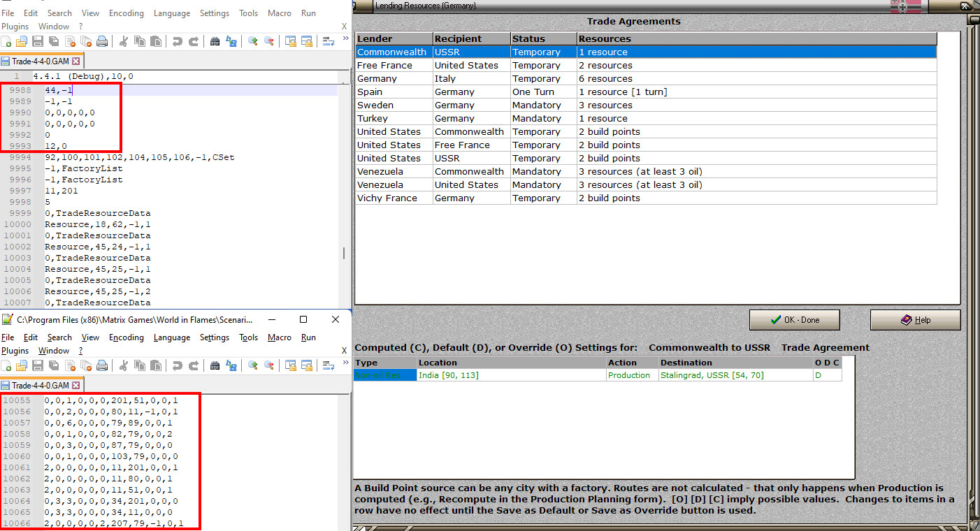
Task: Click Print icon in upper Notepad++ toolbar
Action: point(102,41)
